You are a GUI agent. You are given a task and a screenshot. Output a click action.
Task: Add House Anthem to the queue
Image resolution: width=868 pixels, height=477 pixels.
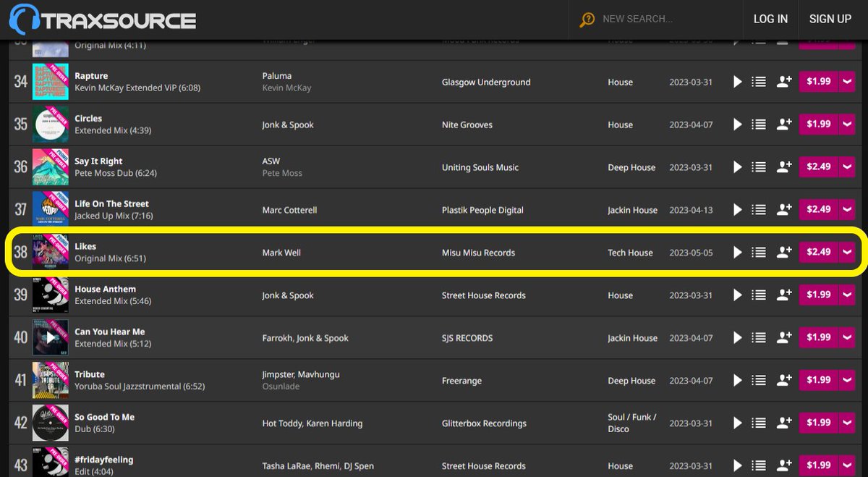click(x=759, y=295)
